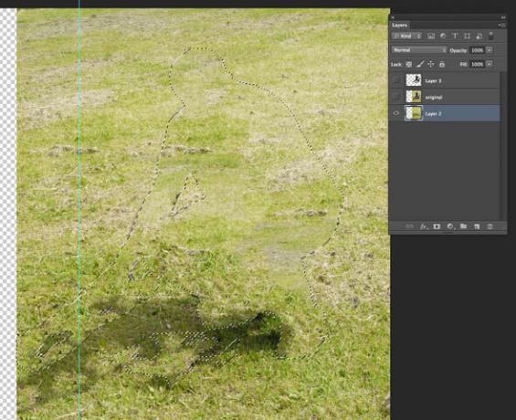Lock transparent pixels

409,65
